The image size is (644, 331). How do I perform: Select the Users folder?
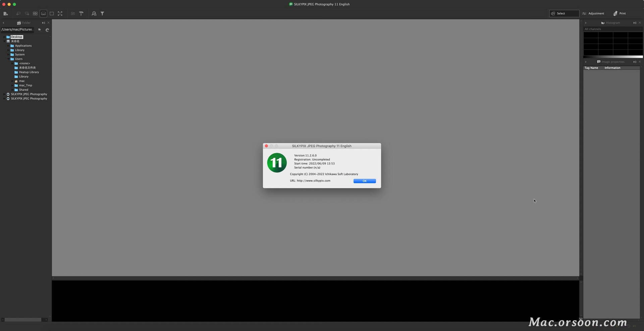(x=18, y=59)
